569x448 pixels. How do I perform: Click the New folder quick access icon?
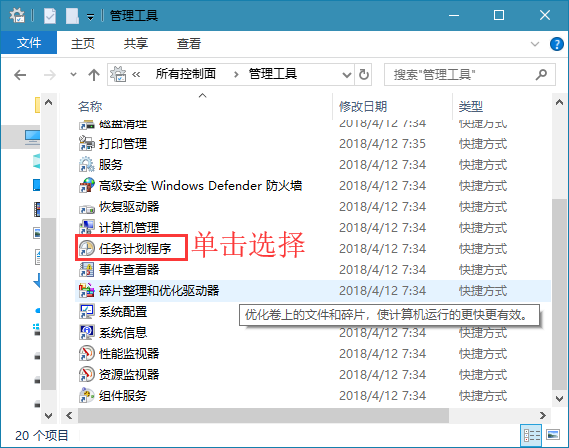[72, 16]
